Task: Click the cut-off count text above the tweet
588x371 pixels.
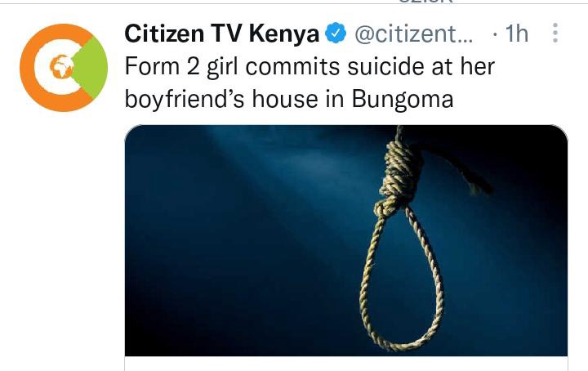Action: tap(426, 1)
